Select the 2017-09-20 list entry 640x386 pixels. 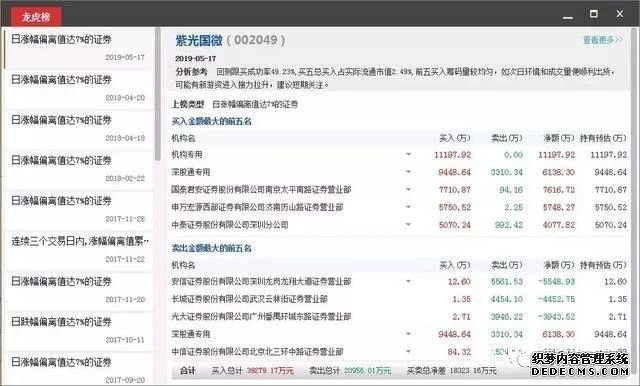[78, 369]
